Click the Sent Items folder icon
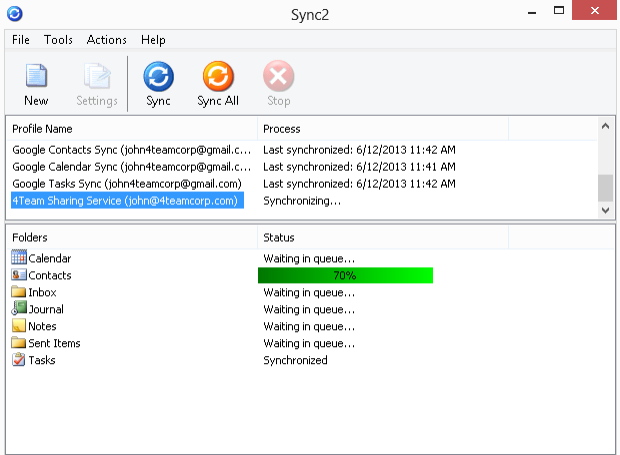Screen dimensions: 620x455 tap(19, 342)
